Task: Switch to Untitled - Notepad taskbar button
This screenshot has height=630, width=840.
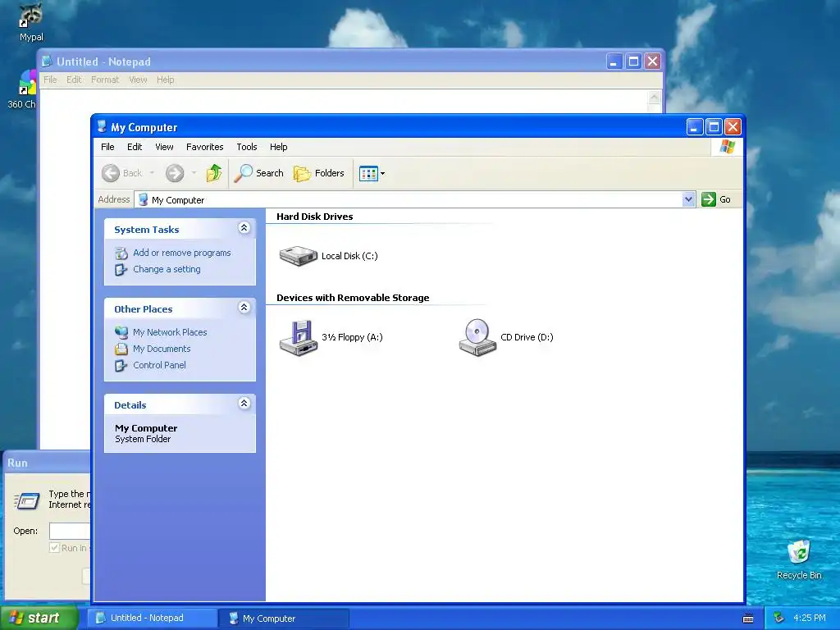Action: [152, 619]
